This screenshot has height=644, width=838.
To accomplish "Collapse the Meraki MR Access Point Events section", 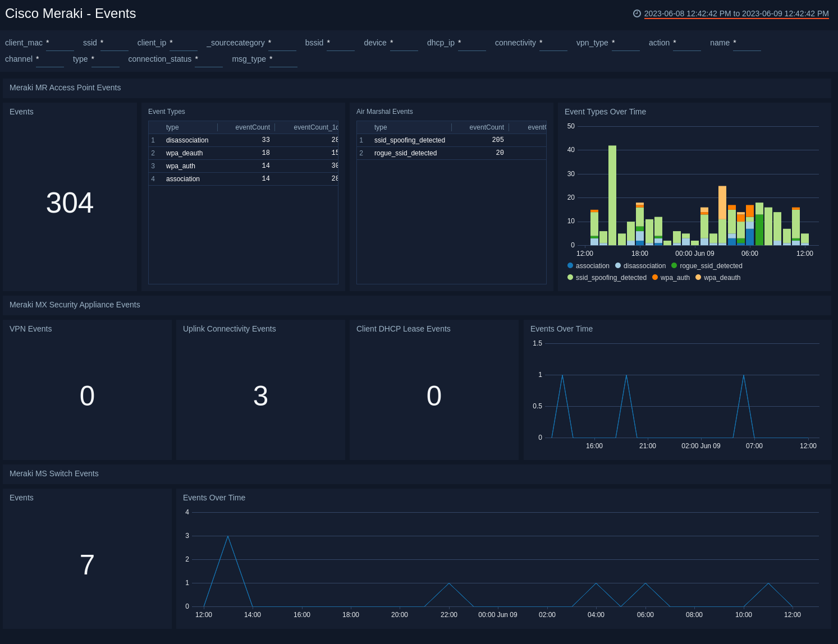I will point(65,88).
